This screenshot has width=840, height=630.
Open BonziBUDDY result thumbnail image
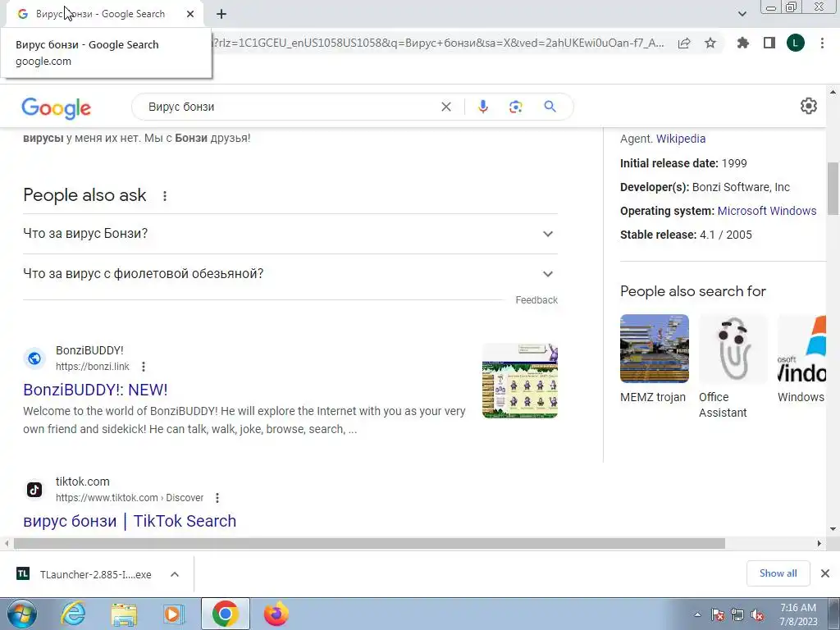519,381
